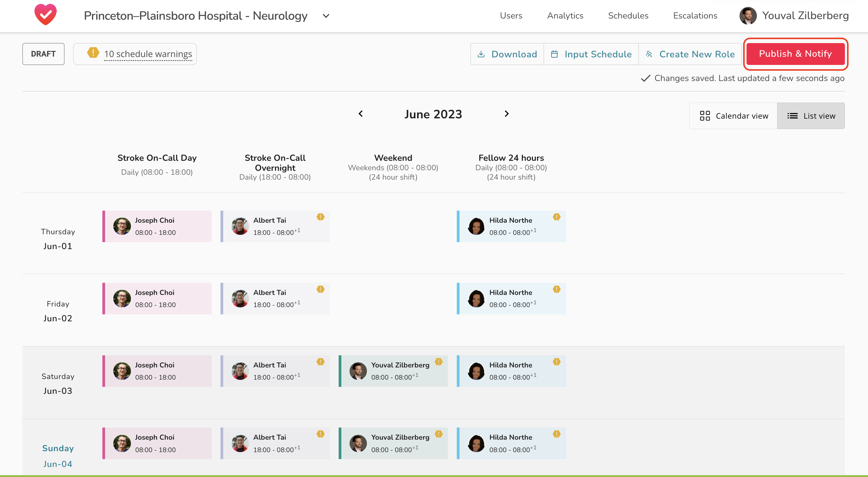
Task: Open the Schedules menu
Action: point(628,15)
